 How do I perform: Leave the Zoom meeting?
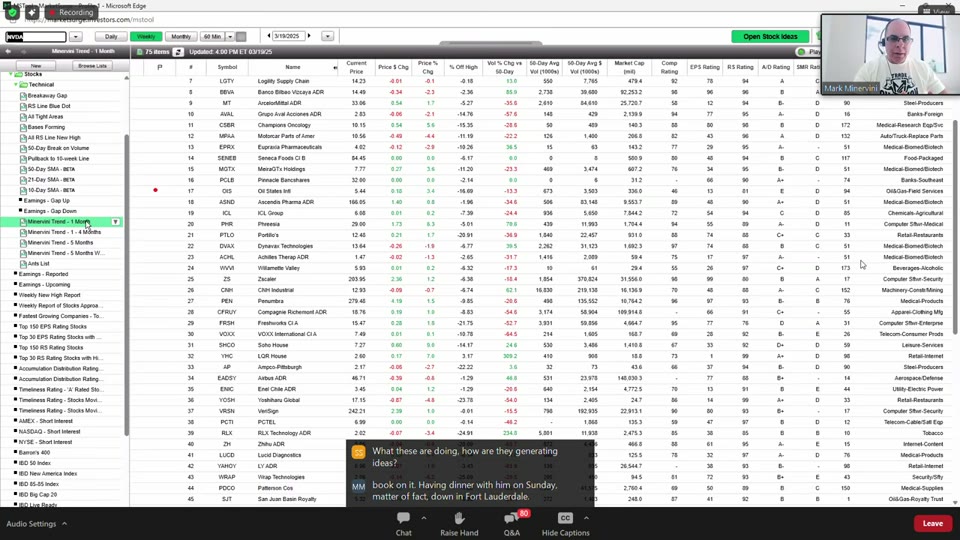[932, 523]
